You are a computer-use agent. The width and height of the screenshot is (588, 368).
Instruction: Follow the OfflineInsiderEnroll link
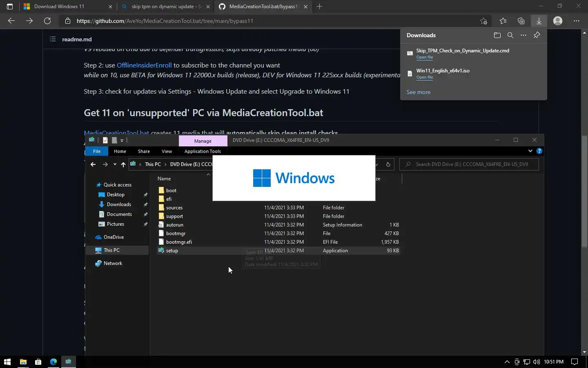pyautogui.click(x=144, y=65)
